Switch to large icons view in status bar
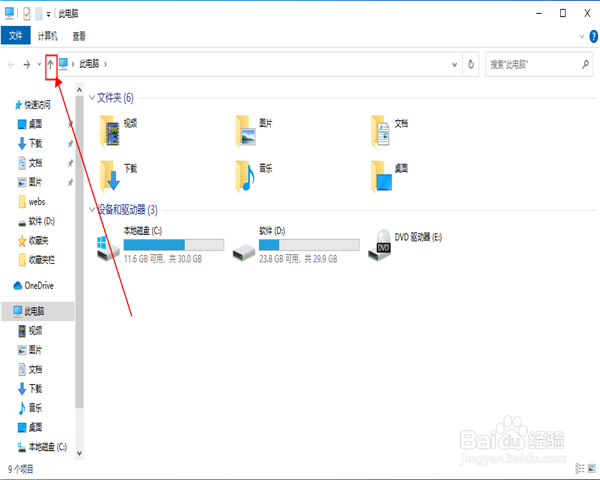Screen dimensions: 600x480 pyautogui.click(x=592, y=468)
